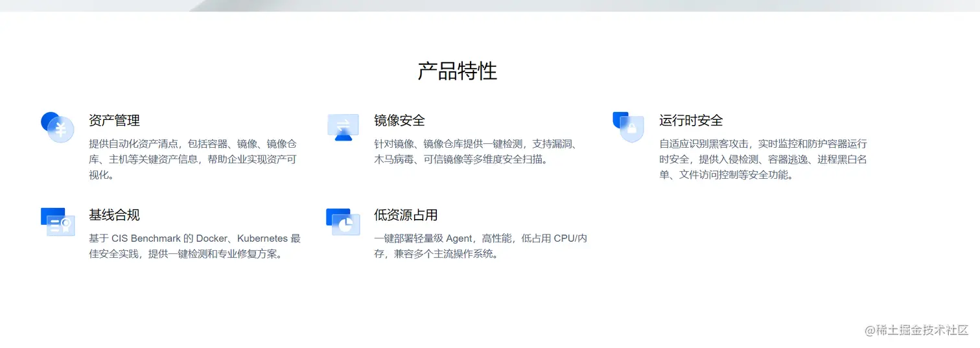980x348 pixels.
Task: Click the 镜像安全 feature title
Action: point(399,121)
